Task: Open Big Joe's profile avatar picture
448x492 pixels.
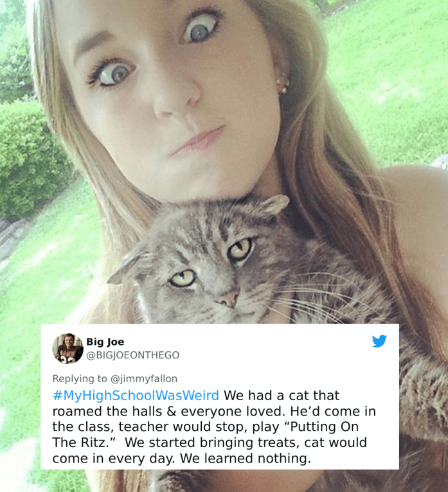Action: point(68,349)
